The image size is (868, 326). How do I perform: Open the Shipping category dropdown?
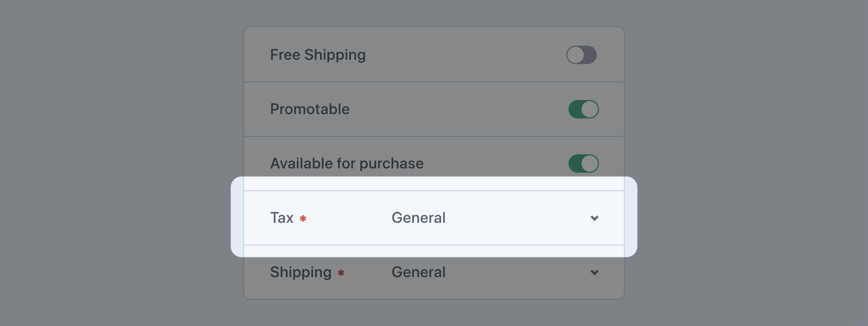[491, 272]
